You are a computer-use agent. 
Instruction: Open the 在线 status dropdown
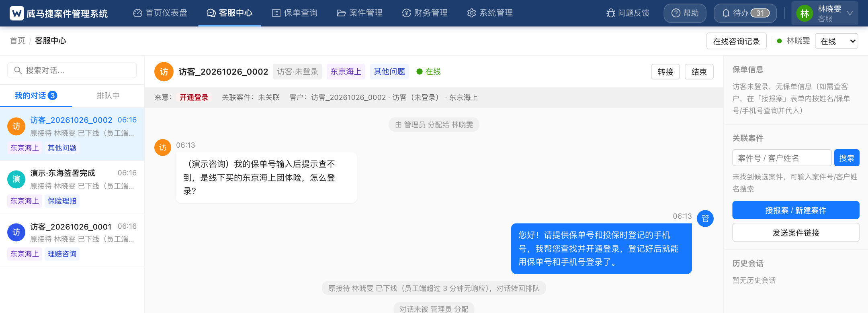point(836,41)
